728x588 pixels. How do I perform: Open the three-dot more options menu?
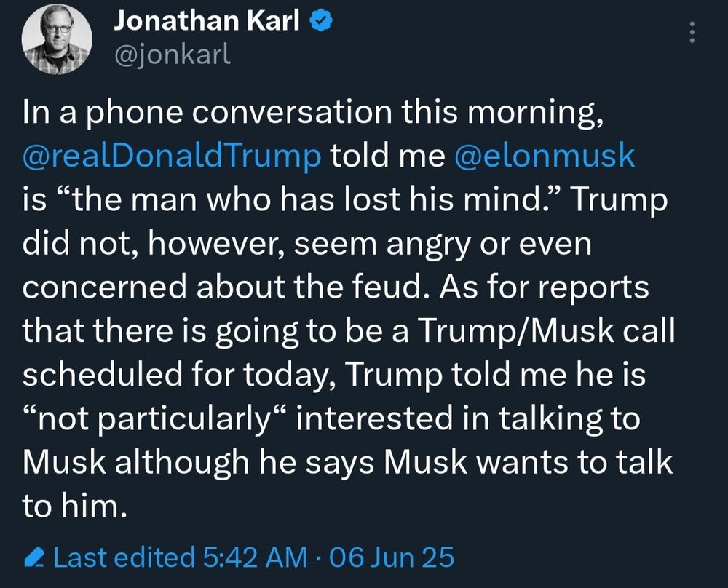pos(692,31)
